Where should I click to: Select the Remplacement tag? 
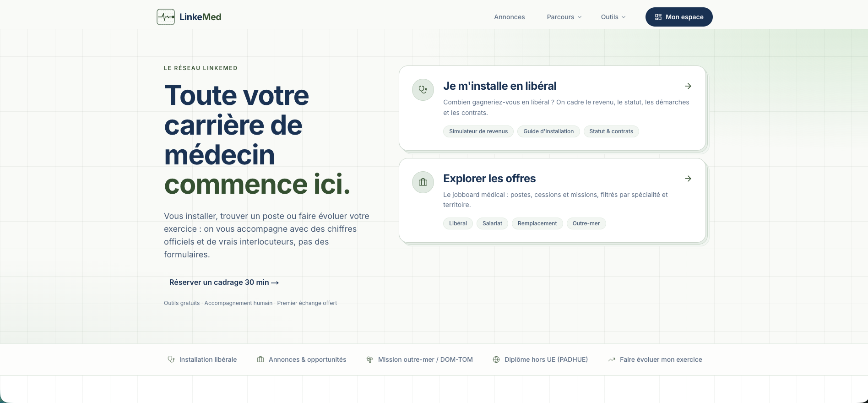(537, 223)
